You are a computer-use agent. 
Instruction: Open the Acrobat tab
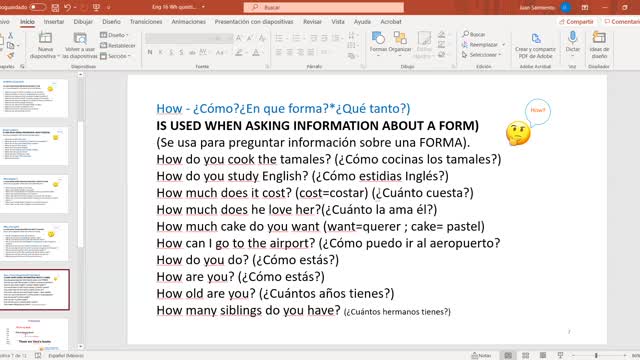391,22
